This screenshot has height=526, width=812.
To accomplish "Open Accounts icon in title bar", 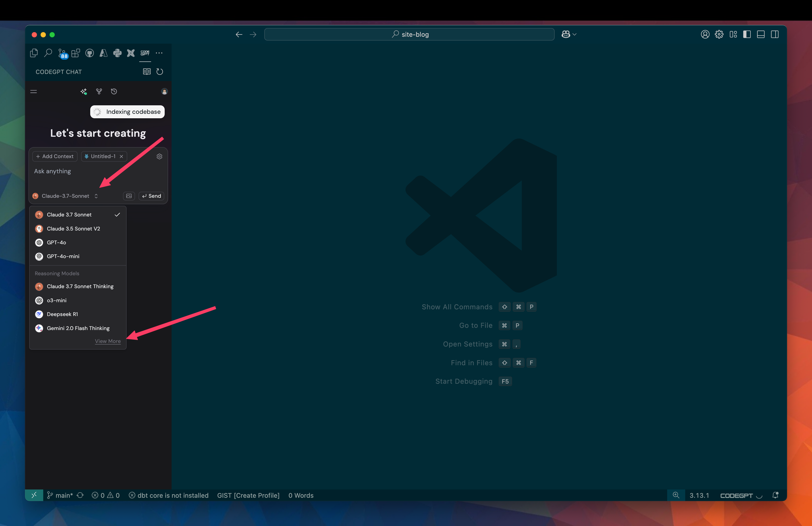I will (705, 35).
